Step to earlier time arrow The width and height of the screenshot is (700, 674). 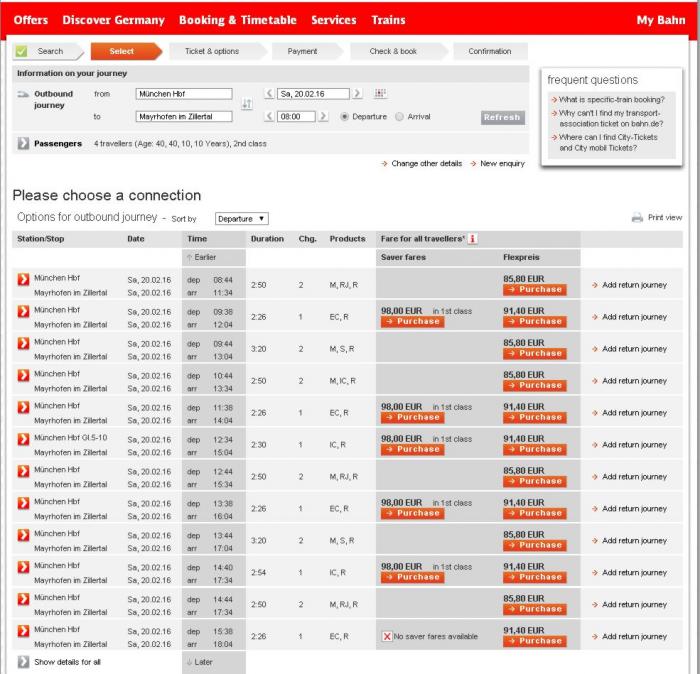pyautogui.click(x=269, y=116)
